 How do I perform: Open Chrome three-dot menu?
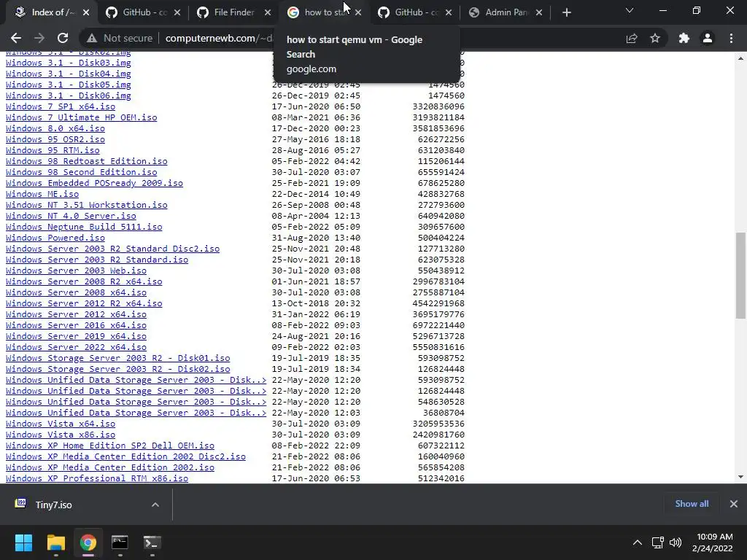(x=731, y=38)
